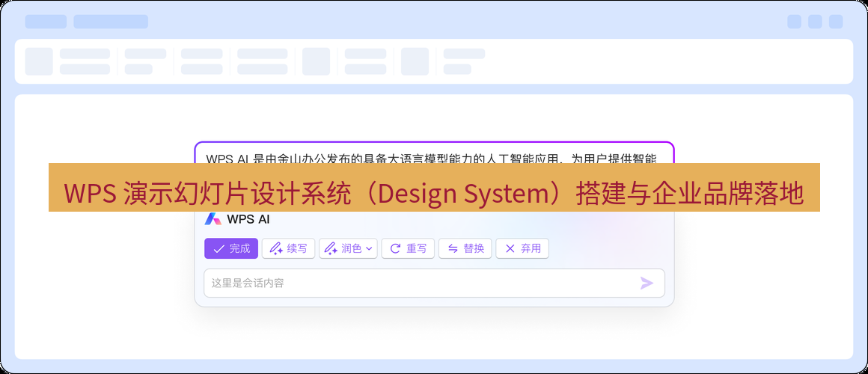
Task: Click the 完成 button
Action: click(x=230, y=248)
